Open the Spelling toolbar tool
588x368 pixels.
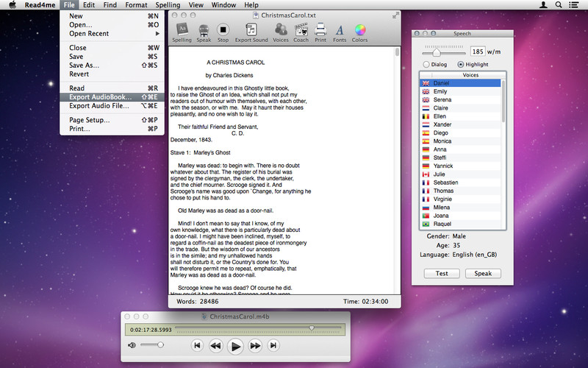pos(182,32)
